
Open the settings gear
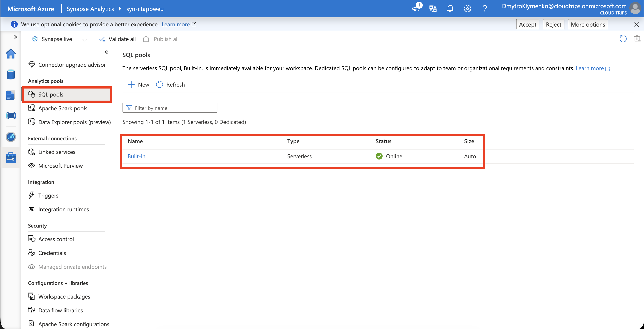467,9
